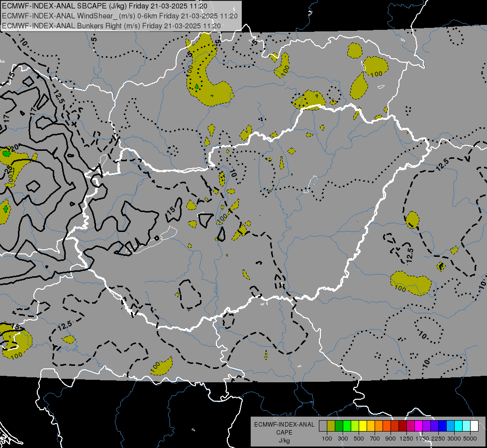Select the dark green legend swatch
Image resolution: width=487 pixels, height=448 pixels.
[339, 426]
